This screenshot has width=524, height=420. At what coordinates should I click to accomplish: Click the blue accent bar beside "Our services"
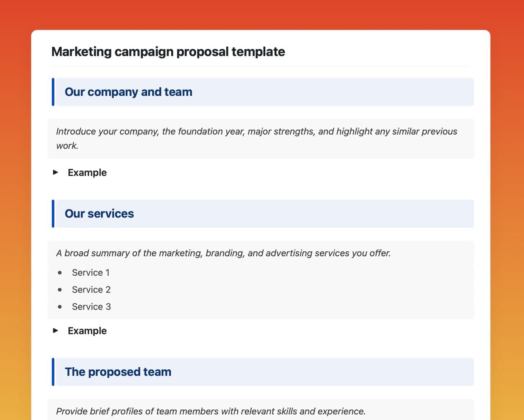point(53,214)
